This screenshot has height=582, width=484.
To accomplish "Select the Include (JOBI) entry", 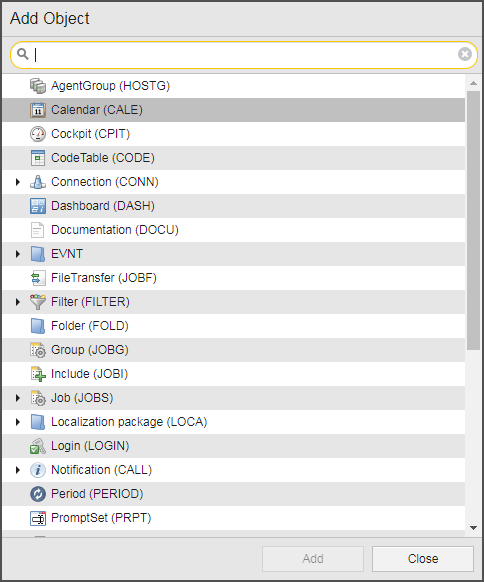I will tap(233, 374).
